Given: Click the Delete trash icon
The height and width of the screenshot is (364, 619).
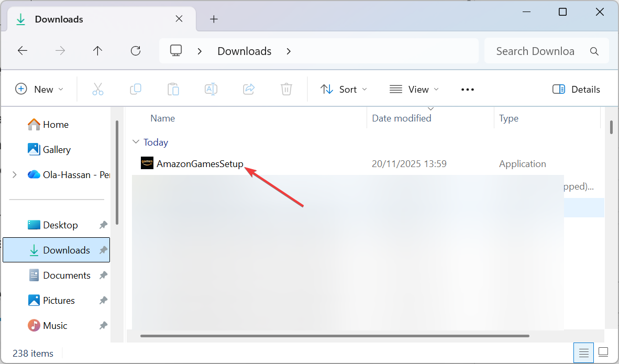Looking at the screenshot, I should pyautogui.click(x=286, y=89).
